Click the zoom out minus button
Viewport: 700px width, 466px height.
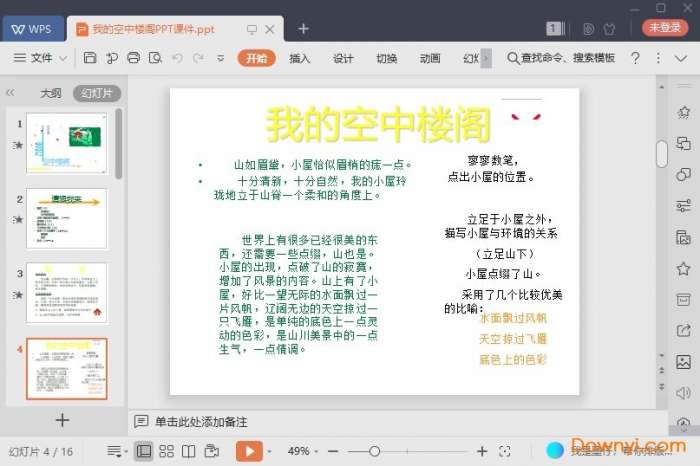point(333,451)
